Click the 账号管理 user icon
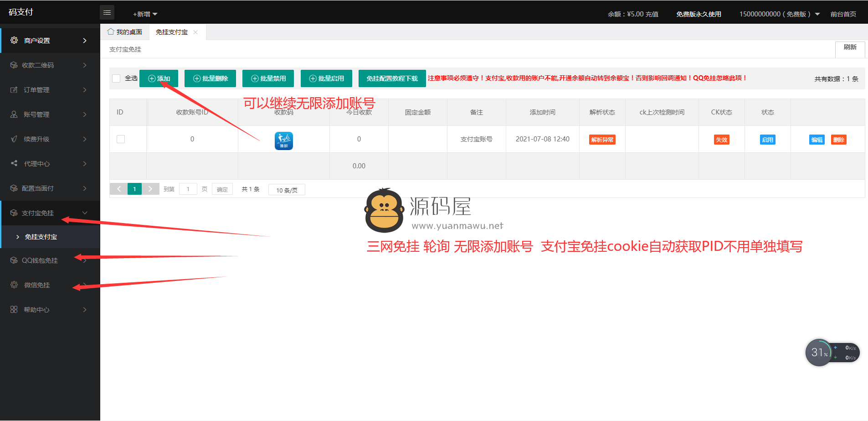The image size is (868, 421). [x=14, y=114]
